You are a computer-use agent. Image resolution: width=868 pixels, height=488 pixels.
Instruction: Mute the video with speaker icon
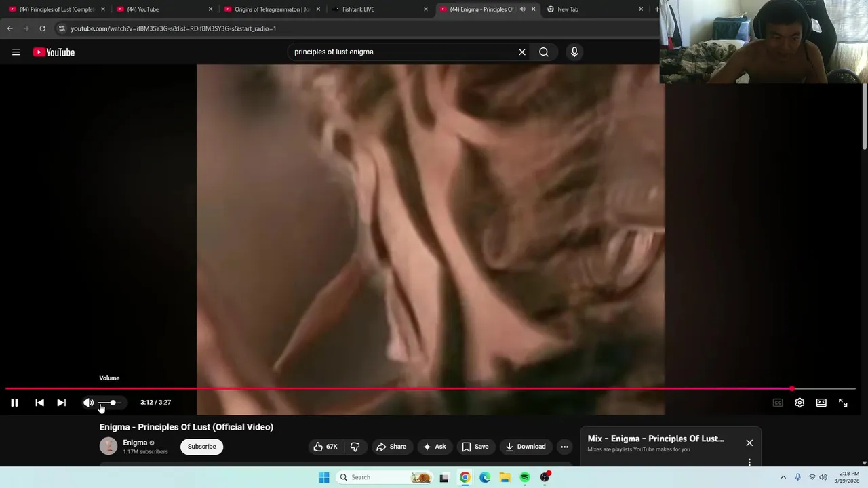coord(88,403)
